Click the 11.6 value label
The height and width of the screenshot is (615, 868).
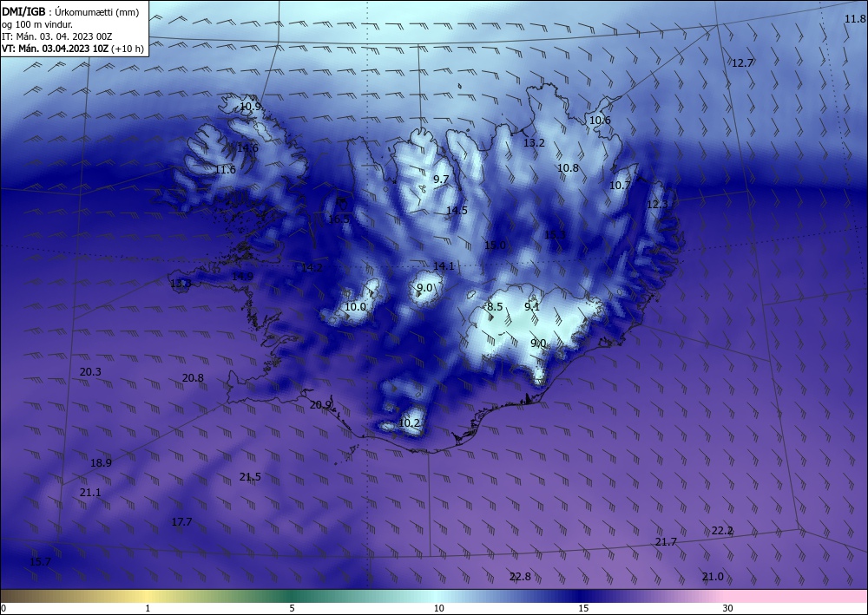click(x=226, y=170)
